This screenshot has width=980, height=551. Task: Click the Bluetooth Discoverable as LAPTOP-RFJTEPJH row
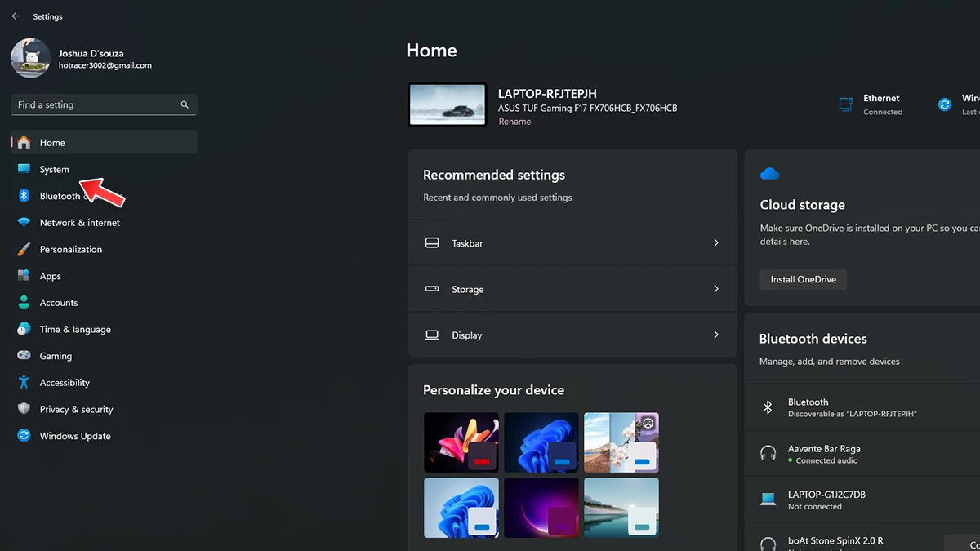(862, 407)
